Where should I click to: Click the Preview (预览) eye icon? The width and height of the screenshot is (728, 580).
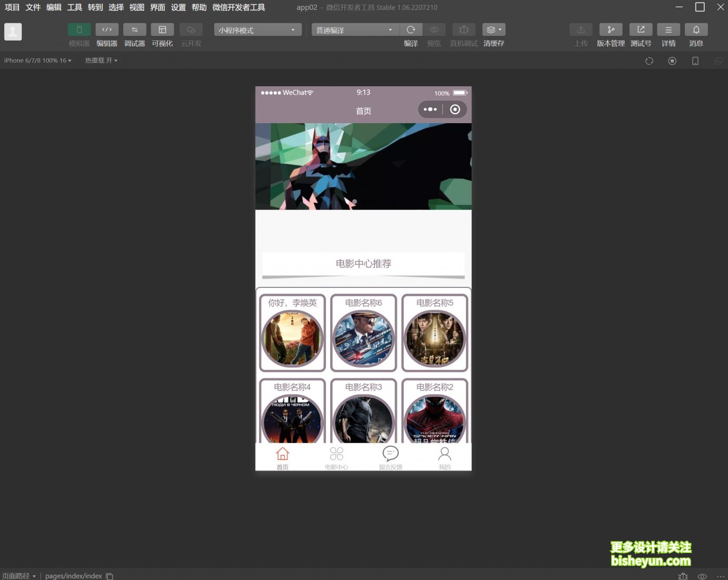click(x=434, y=30)
